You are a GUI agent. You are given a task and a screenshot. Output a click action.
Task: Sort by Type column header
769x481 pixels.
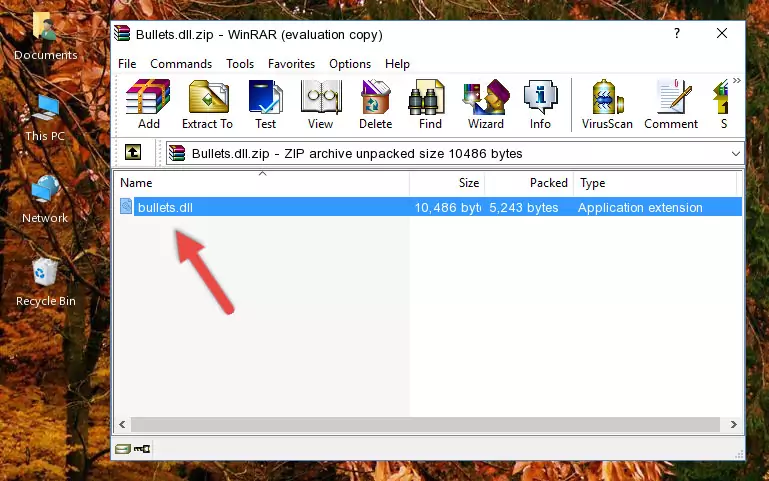(655, 182)
